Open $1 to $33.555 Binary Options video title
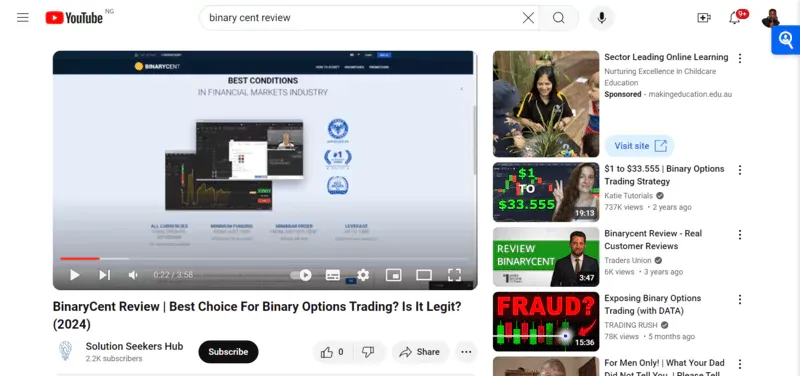This screenshot has width=800, height=376. click(x=664, y=175)
